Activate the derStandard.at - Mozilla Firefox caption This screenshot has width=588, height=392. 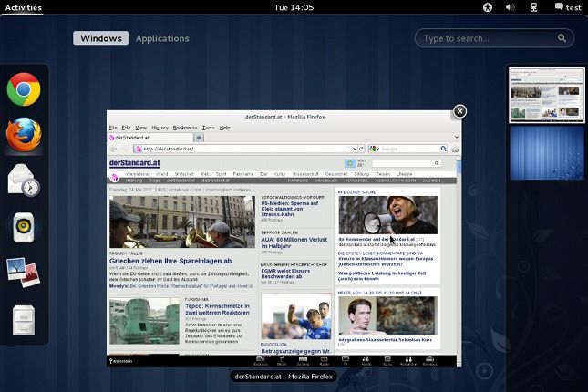284,377
